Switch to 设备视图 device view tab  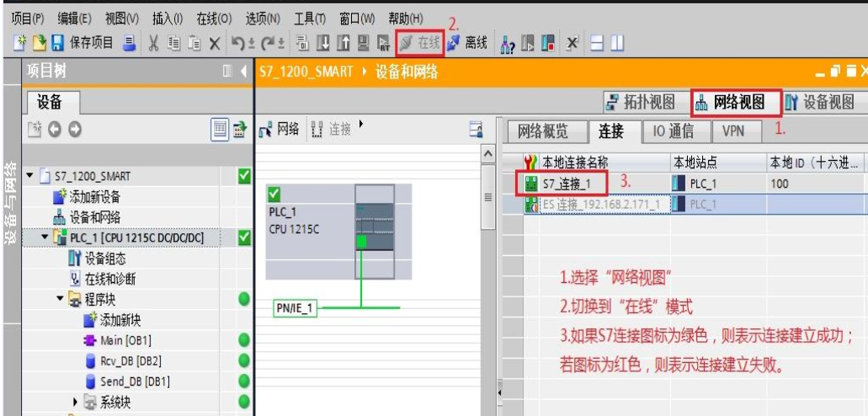click(820, 103)
